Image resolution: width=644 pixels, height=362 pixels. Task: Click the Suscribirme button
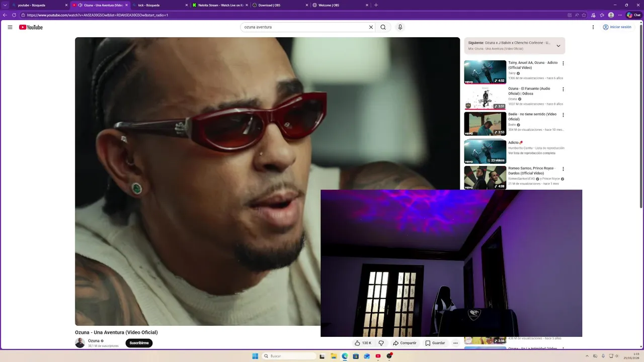pyautogui.click(x=139, y=343)
